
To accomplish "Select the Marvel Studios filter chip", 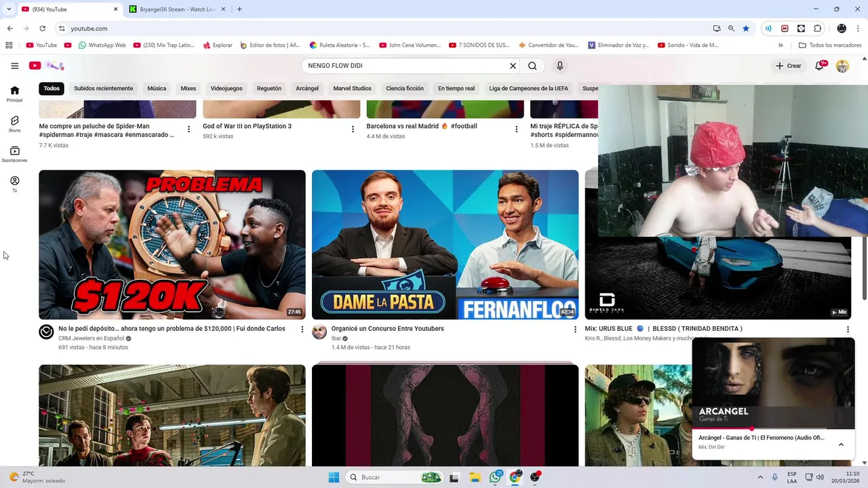I will tap(352, 88).
